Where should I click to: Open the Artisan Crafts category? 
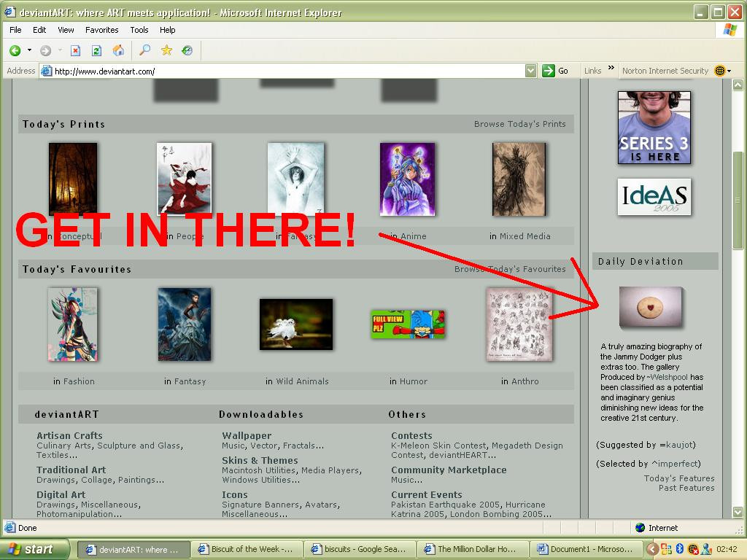(x=69, y=435)
